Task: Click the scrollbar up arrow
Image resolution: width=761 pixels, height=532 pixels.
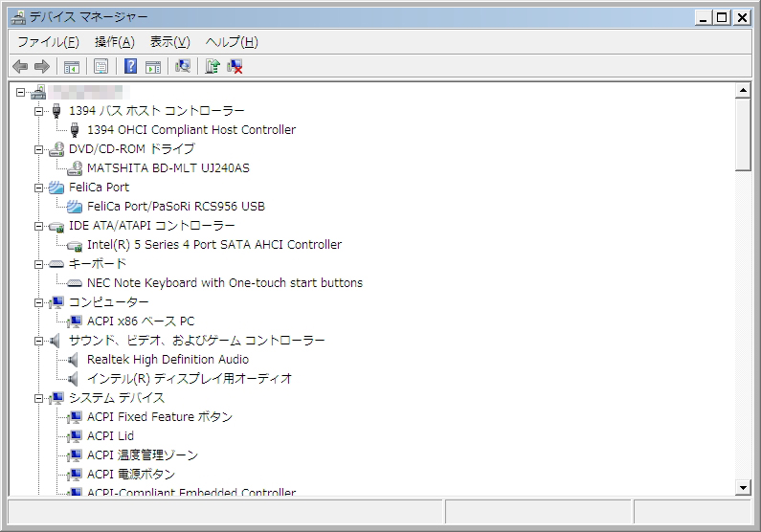Action: click(x=743, y=91)
